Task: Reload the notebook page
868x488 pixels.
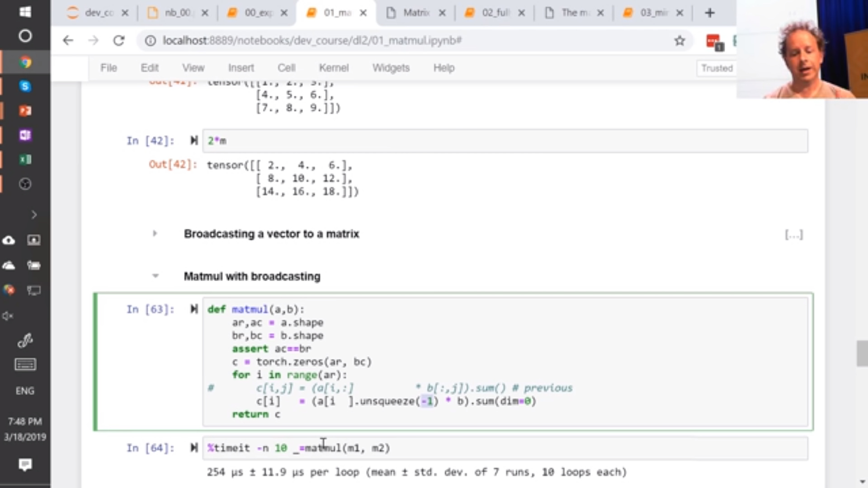Action: coord(119,41)
